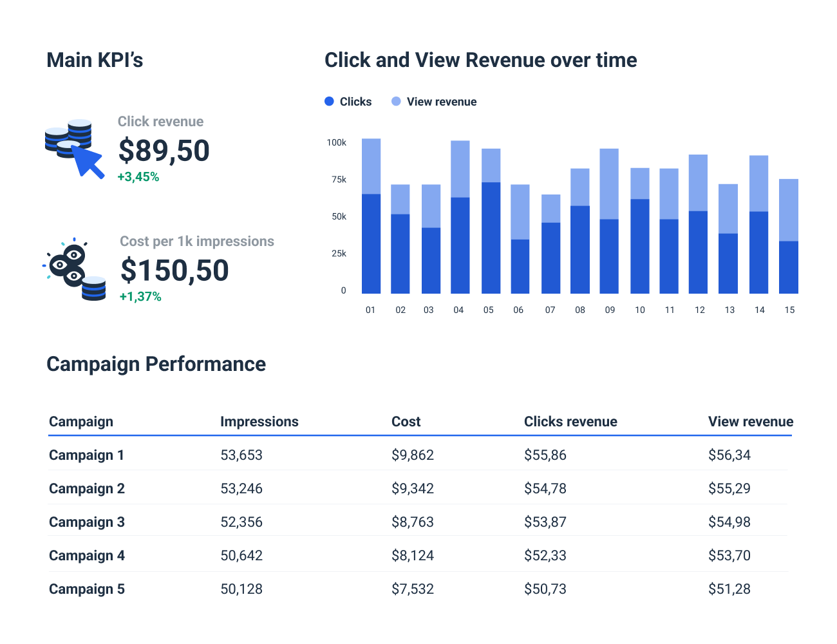This screenshot has height=644, width=837.
Task: Click the dark blue Clicks legend dot
Action: (329, 101)
